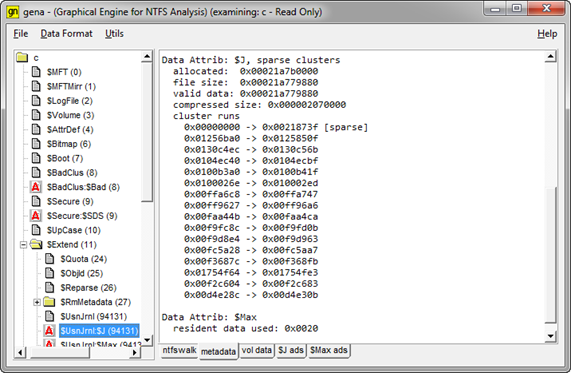Select the $UsnJrnl (94131) tree entry
The height and width of the screenshot is (373, 571).
point(94,317)
